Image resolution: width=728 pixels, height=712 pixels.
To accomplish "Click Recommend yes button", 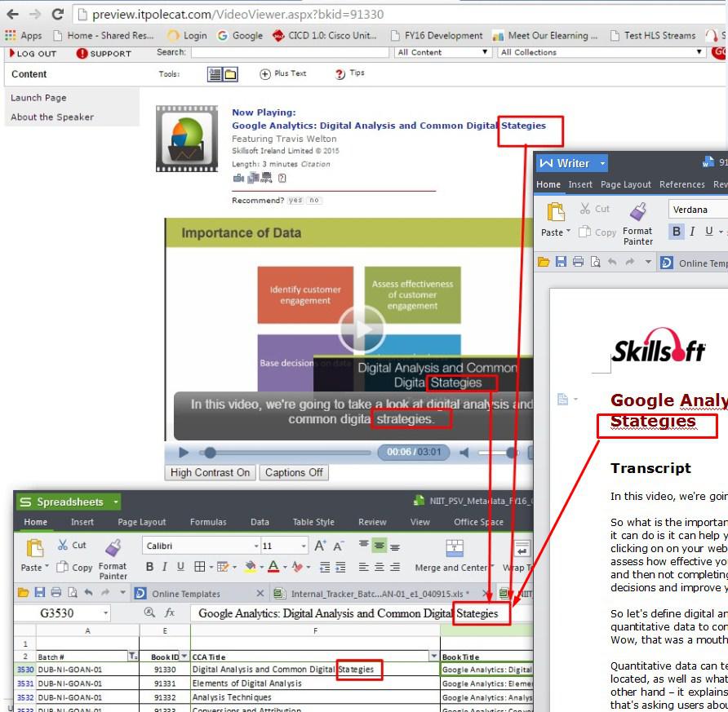I will [295, 201].
